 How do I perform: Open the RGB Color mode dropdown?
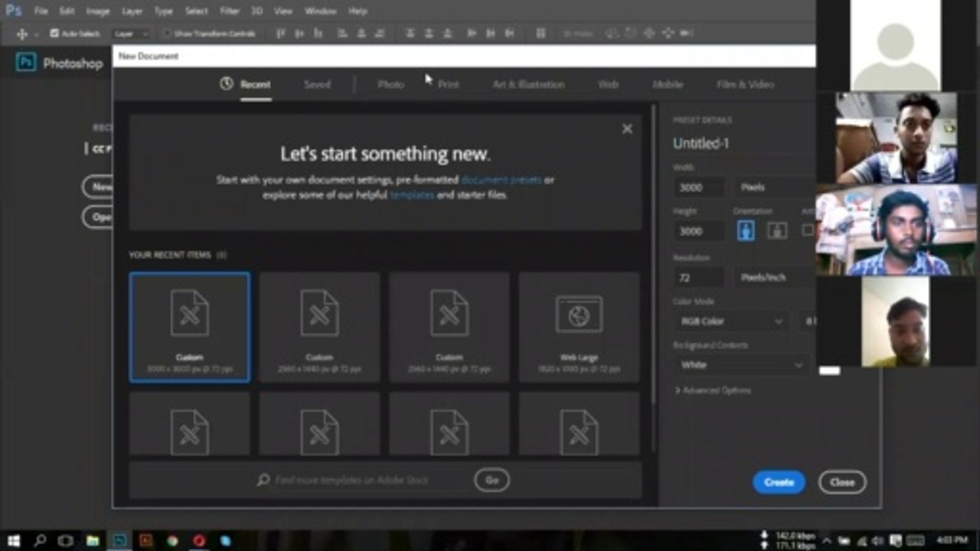pos(731,321)
